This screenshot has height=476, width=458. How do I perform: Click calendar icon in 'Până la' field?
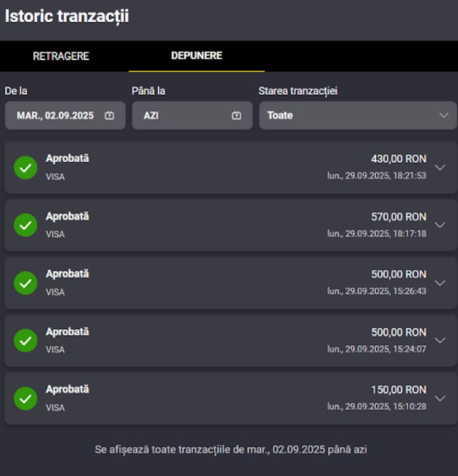[236, 116]
